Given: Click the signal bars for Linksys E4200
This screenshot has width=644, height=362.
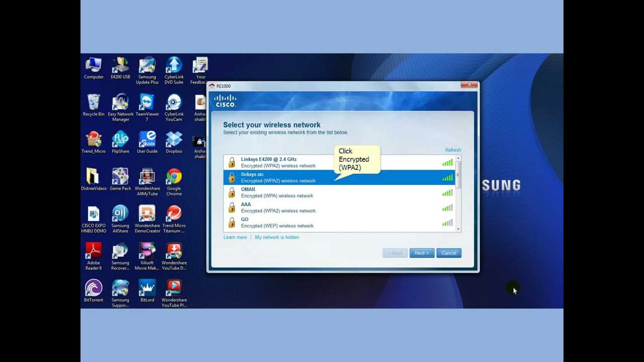Looking at the screenshot, I should click(x=447, y=162).
